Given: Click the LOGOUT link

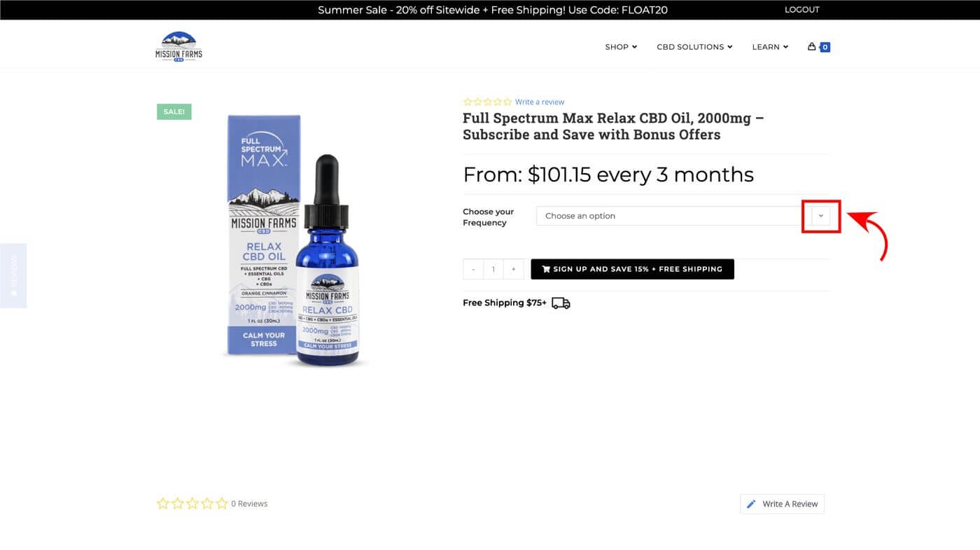Looking at the screenshot, I should [802, 10].
